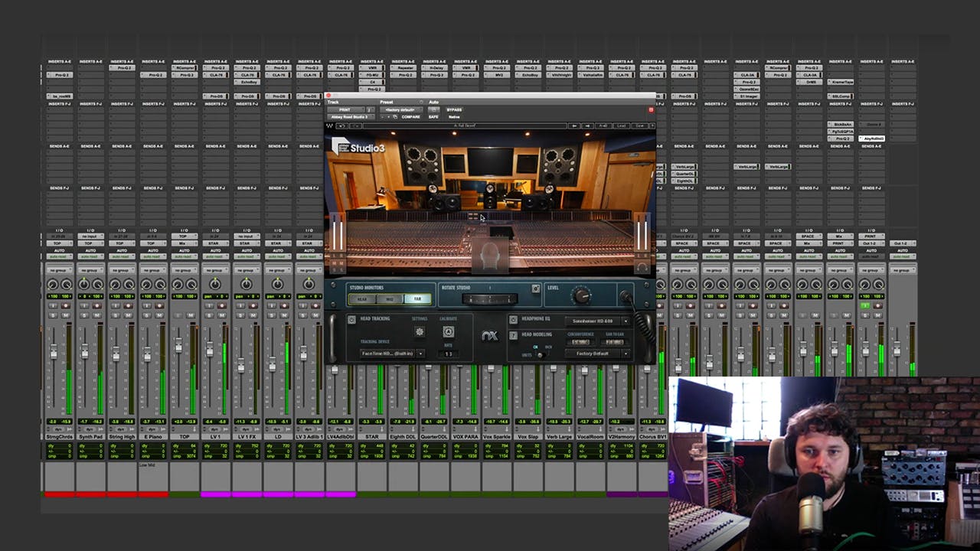Solo the StrngChrds track

tap(53, 315)
